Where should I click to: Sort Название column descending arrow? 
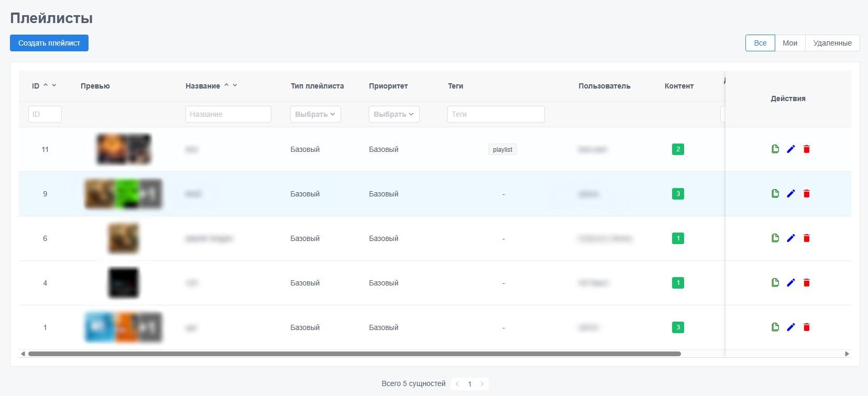235,85
